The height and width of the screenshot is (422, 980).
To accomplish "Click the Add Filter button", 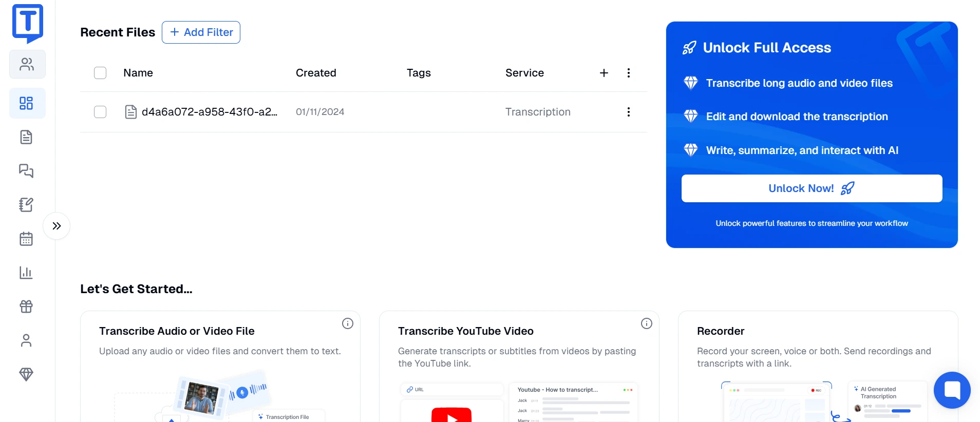I will [201, 32].
